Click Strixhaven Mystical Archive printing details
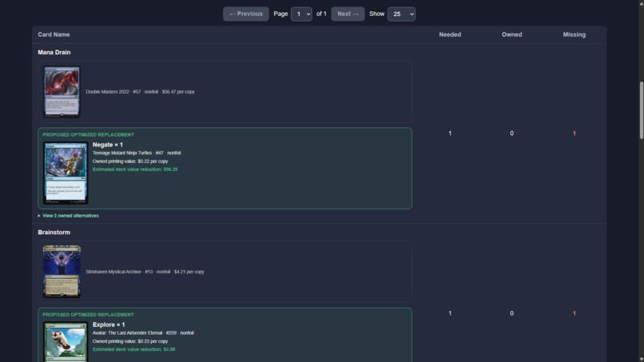This screenshot has width=644, height=362. (145, 272)
